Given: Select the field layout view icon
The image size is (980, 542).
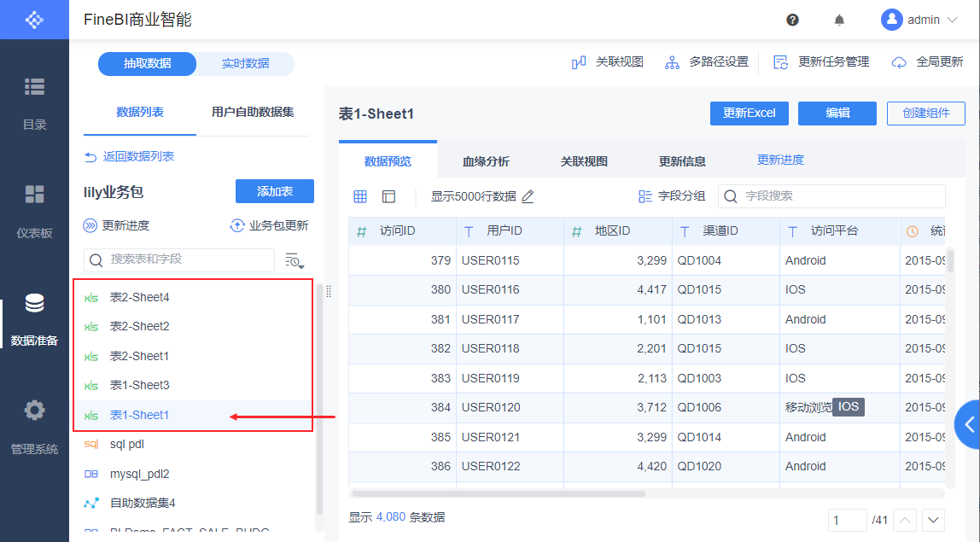Looking at the screenshot, I should tap(388, 196).
